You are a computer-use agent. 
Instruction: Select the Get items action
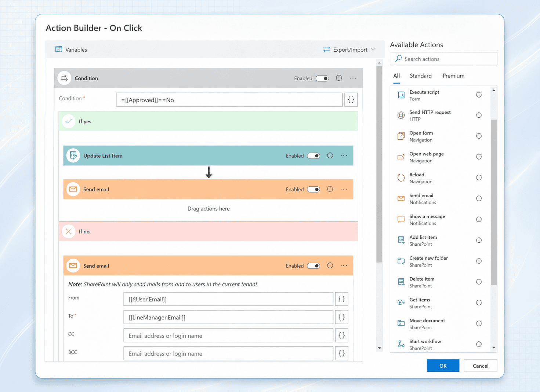tap(440, 303)
